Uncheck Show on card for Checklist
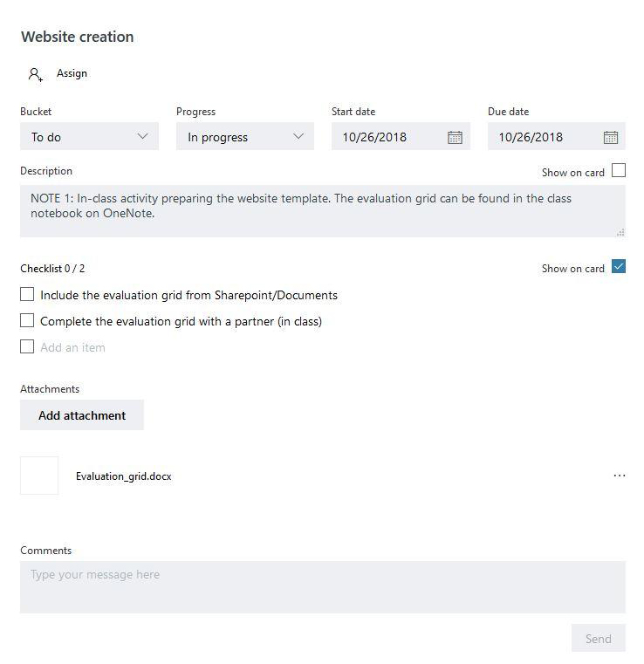Viewport: 644px width, 664px height. coord(619,267)
